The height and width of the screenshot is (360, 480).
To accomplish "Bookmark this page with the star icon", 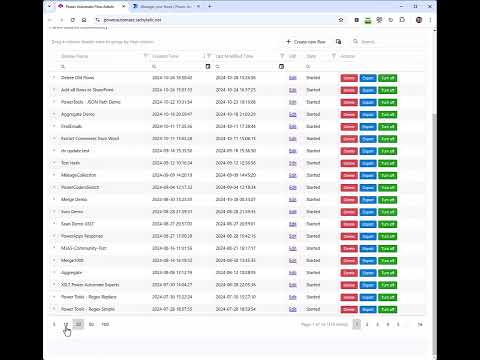I will tap(341, 20).
